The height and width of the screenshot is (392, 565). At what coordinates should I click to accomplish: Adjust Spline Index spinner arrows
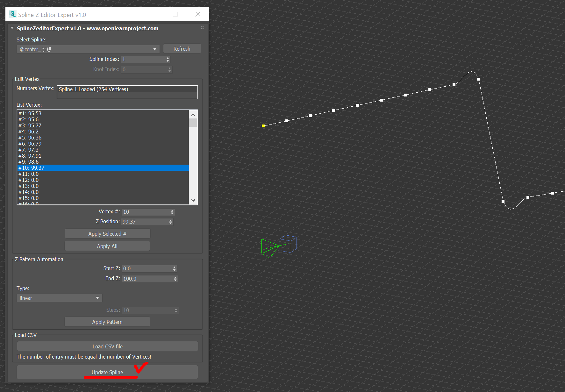click(x=168, y=60)
